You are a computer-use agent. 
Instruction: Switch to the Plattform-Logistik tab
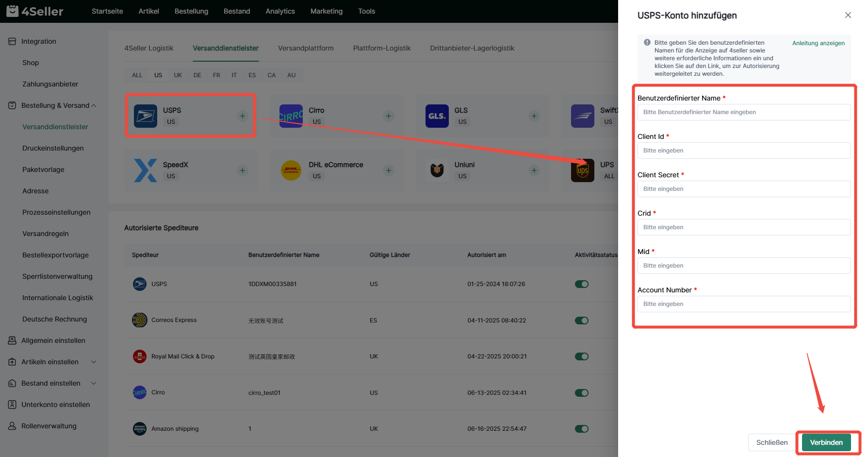[382, 48]
